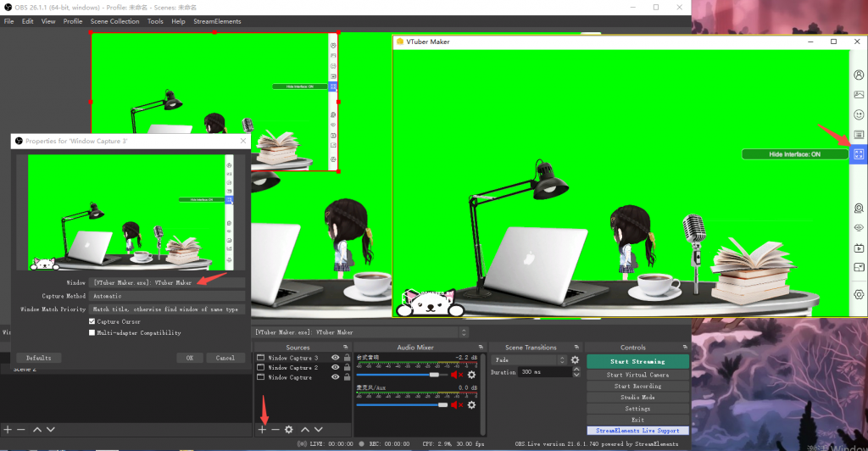Remove selected scene with minus icon
The width and height of the screenshot is (868, 451).
[x=21, y=430]
